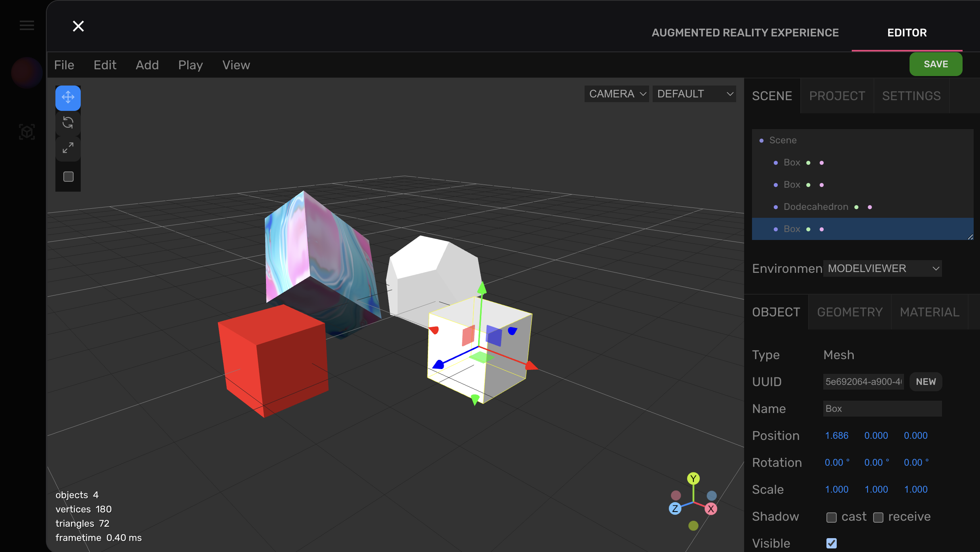This screenshot has width=980, height=552.
Task: Enable the receive shadow checkbox
Action: 879,517
